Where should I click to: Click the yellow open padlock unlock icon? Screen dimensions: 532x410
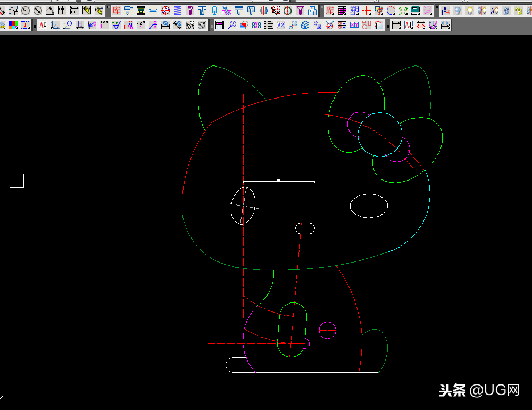point(518,11)
